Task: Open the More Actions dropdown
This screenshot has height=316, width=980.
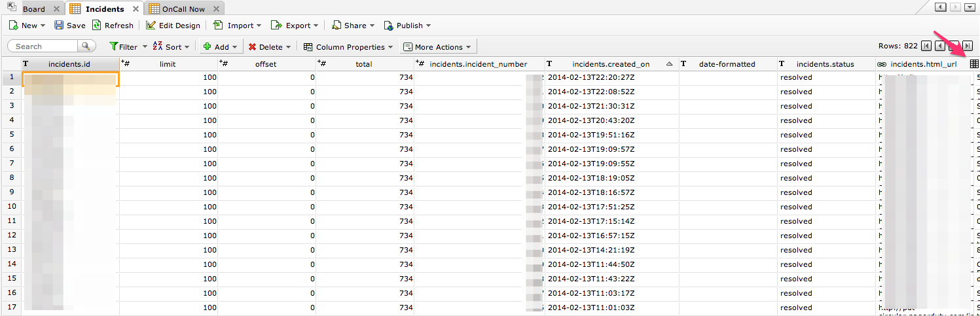Action: coord(439,46)
